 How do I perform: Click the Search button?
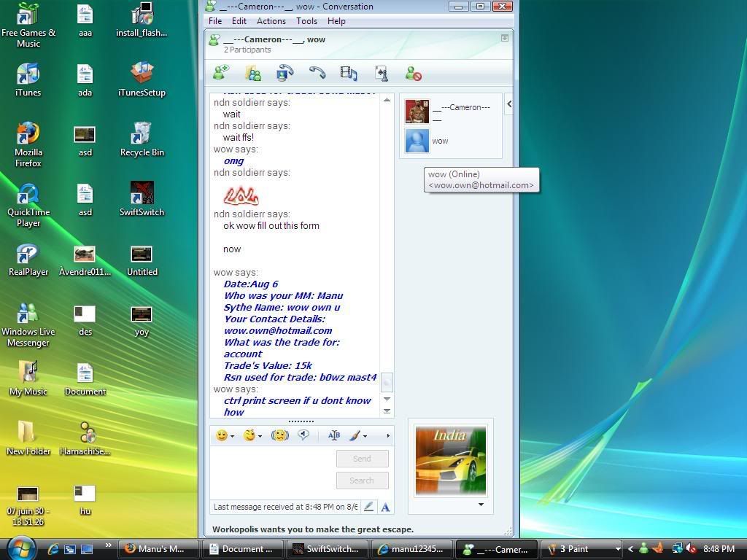coord(362,481)
